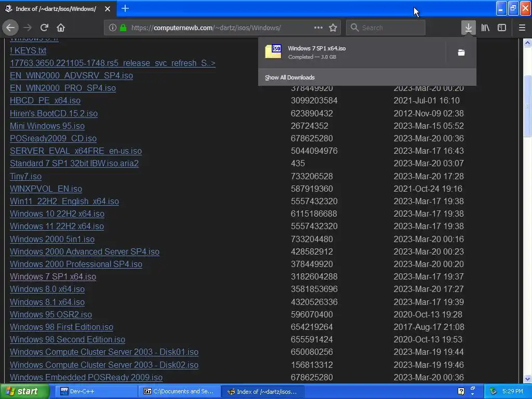Image resolution: width=532 pixels, height=399 pixels.
Task: Click the taskbar clock showing 5:29 PM
Action: 513,391
